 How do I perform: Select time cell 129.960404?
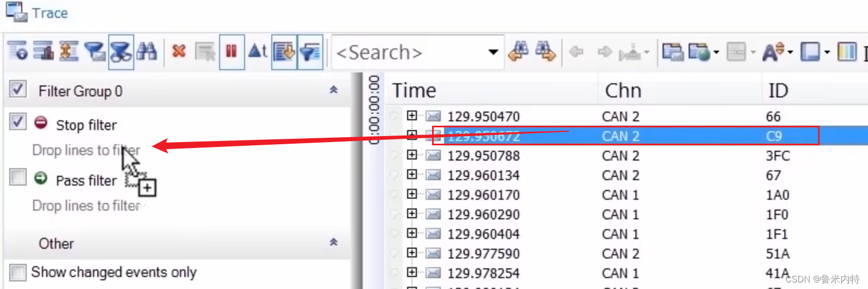(x=484, y=234)
